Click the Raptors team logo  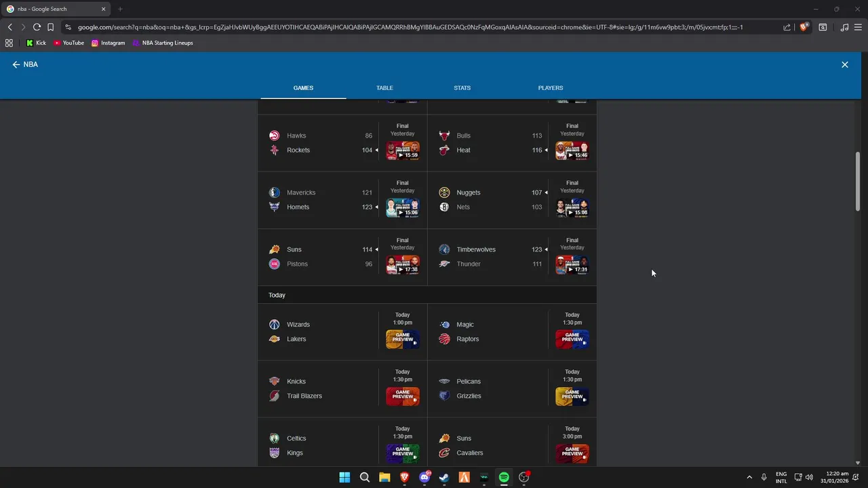click(444, 340)
